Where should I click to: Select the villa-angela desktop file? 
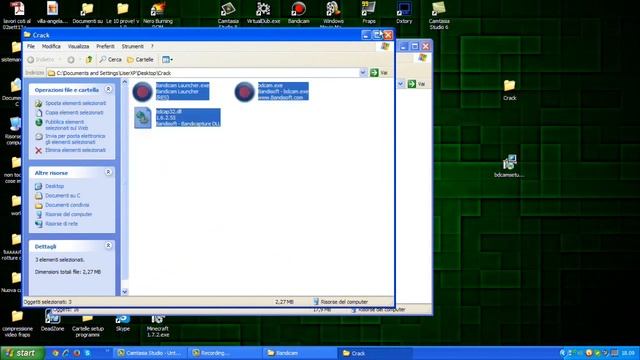52,13
